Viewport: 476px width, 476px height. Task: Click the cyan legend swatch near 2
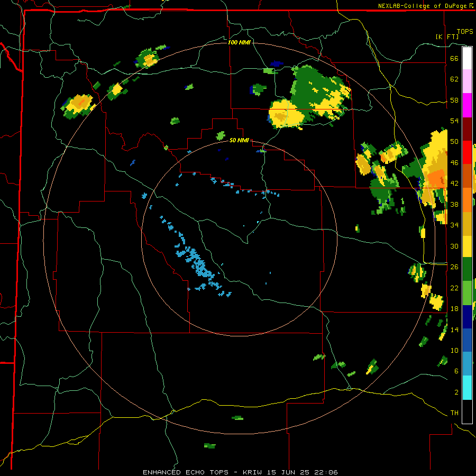467,388
